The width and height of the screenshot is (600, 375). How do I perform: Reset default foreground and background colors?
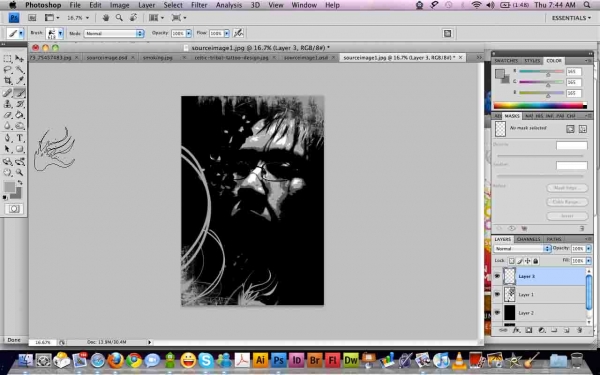5,197
